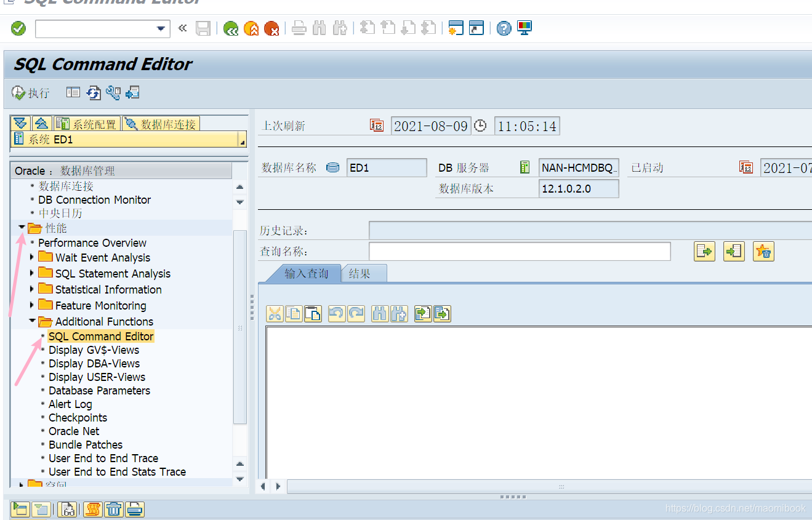The height and width of the screenshot is (520, 812).
Task: Go back with the green arrow icon
Action: click(231, 28)
